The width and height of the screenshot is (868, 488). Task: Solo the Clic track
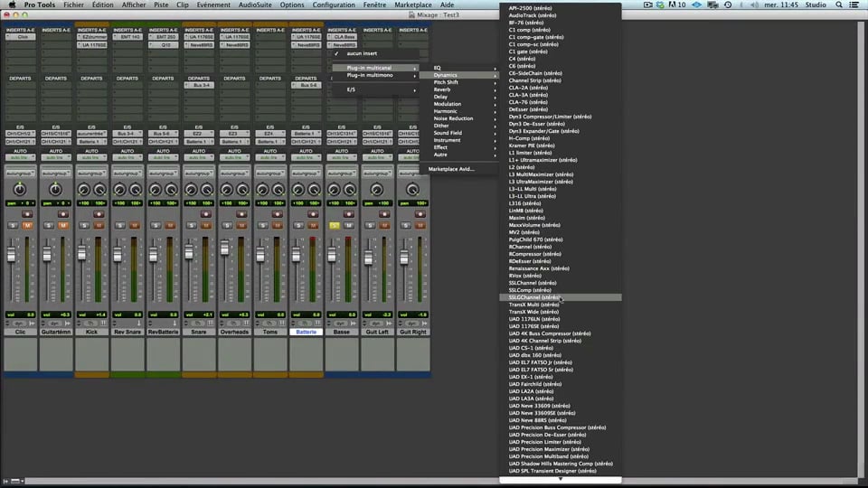13,225
